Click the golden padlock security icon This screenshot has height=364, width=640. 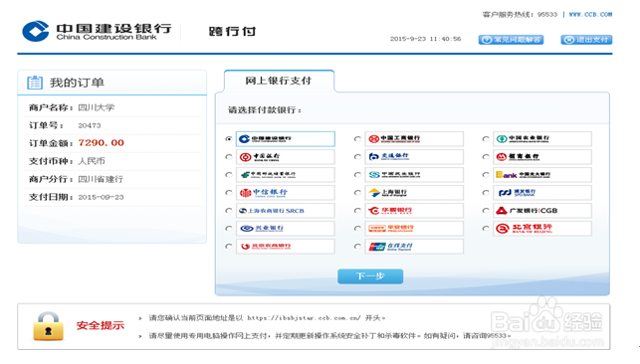[48, 326]
